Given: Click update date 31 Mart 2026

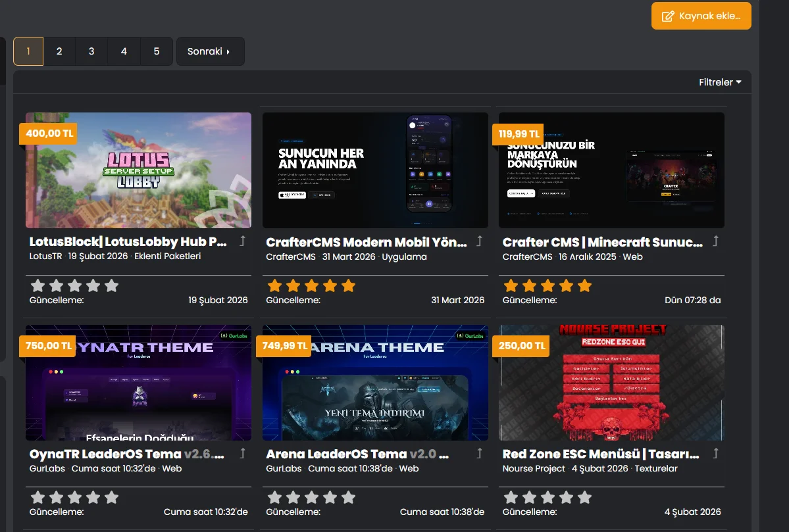Looking at the screenshot, I should [457, 300].
